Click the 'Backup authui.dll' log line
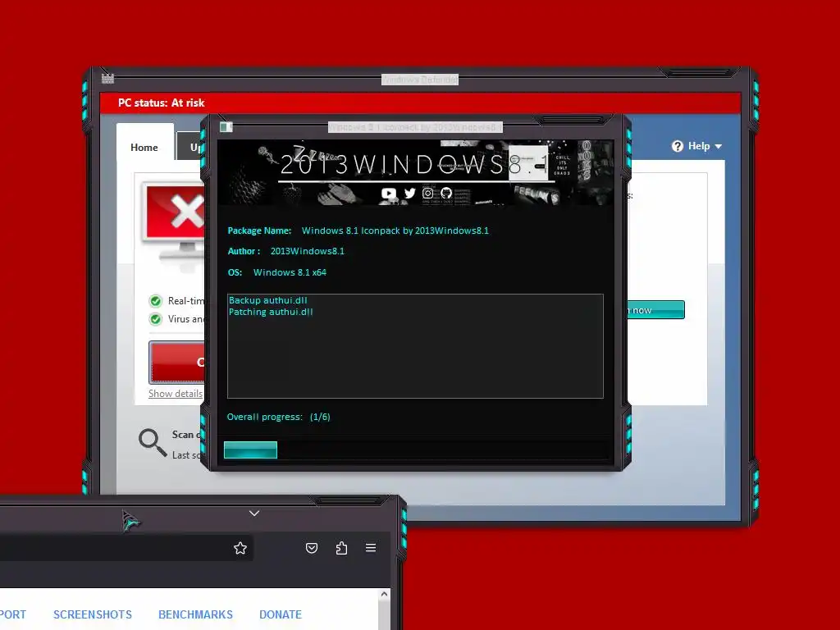The height and width of the screenshot is (630, 840). pos(268,300)
